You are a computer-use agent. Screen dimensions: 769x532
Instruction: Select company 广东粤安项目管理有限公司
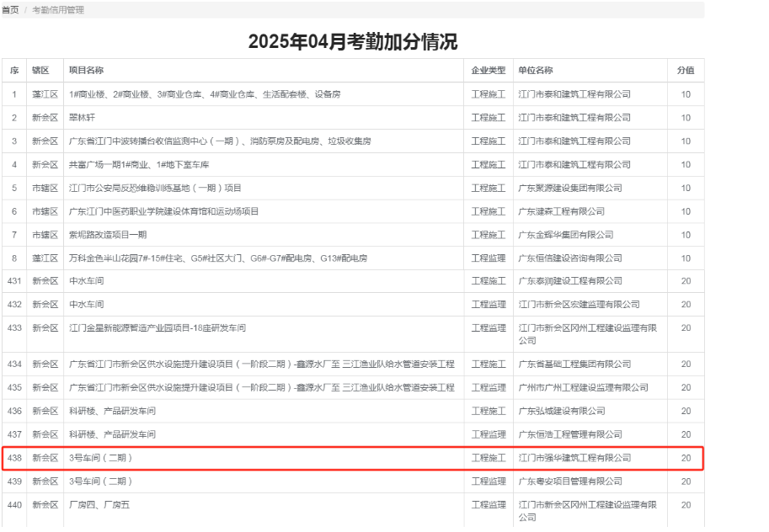(x=570, y=481)
